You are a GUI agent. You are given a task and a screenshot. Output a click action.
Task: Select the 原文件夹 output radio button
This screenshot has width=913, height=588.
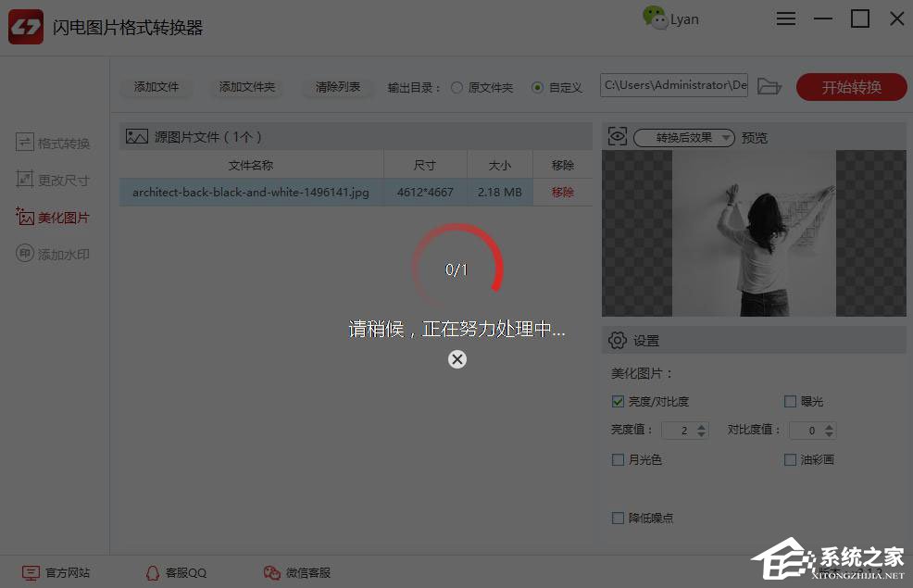pyautogui.click(x=456, y=87)
